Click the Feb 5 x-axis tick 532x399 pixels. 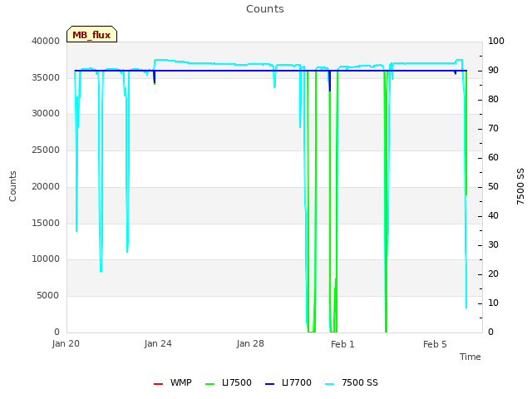(x=435, y=344)
